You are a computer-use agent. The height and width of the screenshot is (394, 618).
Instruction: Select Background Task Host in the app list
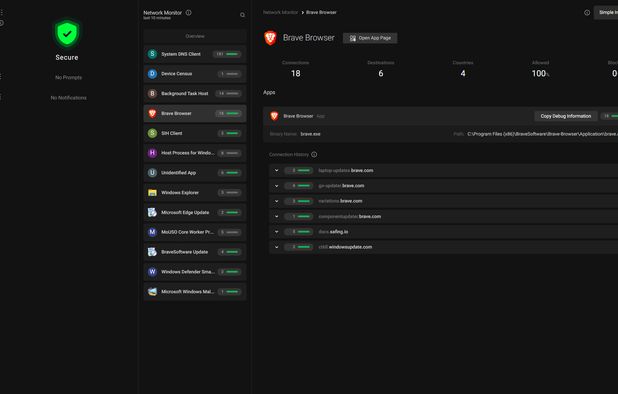point(195,93)
